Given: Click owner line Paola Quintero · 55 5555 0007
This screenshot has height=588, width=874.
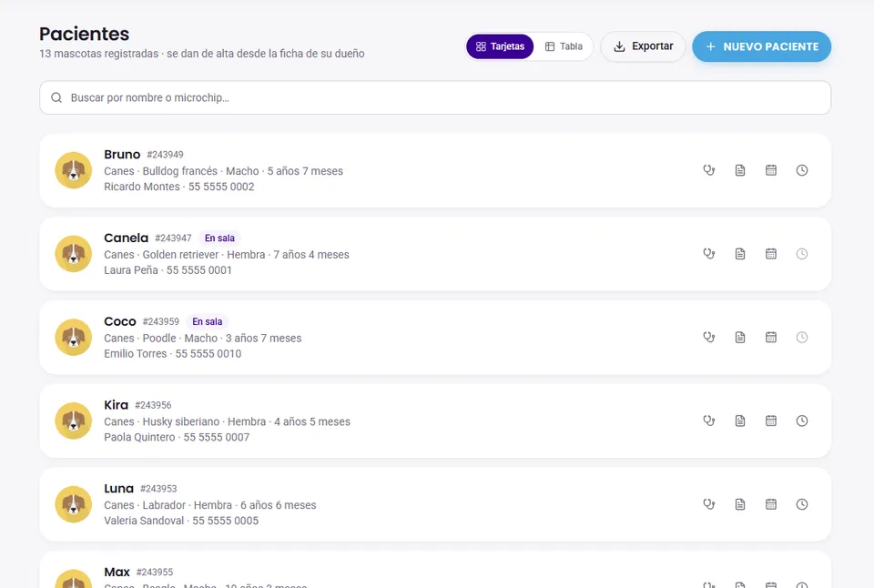Looking at the screenshot, I should pyautogui.click(x=177, y=438).
